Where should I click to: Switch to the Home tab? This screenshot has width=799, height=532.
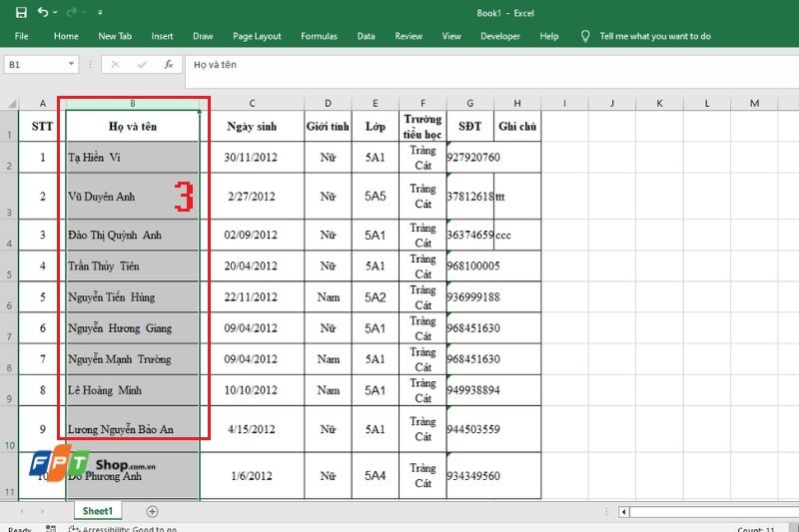[x=66, y=36]
